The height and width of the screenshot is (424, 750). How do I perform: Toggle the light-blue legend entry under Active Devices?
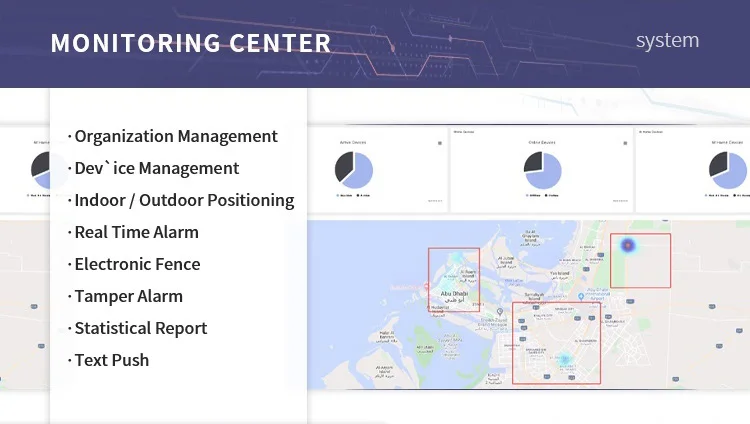point(344,195)
